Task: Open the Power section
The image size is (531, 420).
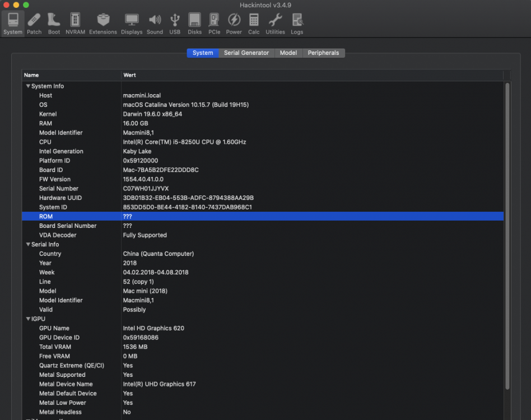Action: [234, 24]
